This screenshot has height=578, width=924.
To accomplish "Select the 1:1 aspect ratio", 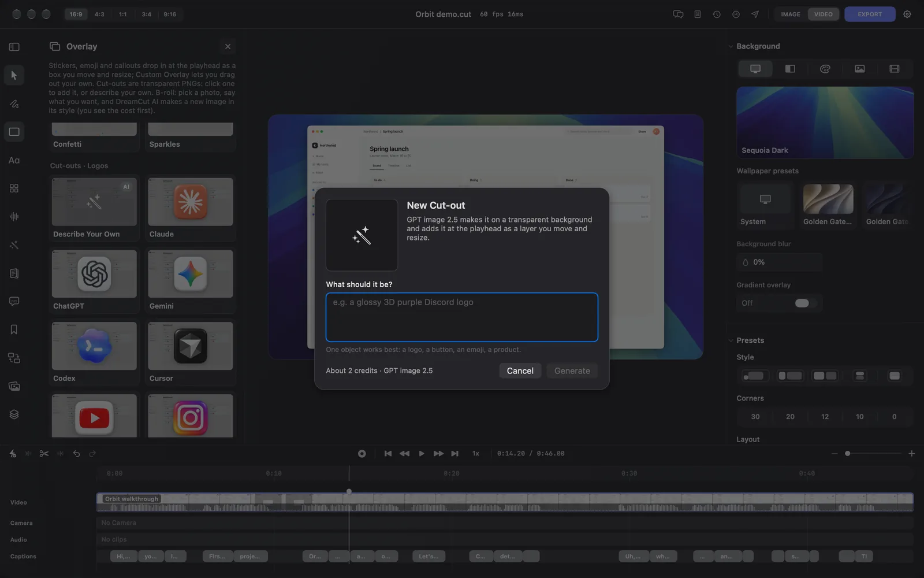I will (123, 14).
